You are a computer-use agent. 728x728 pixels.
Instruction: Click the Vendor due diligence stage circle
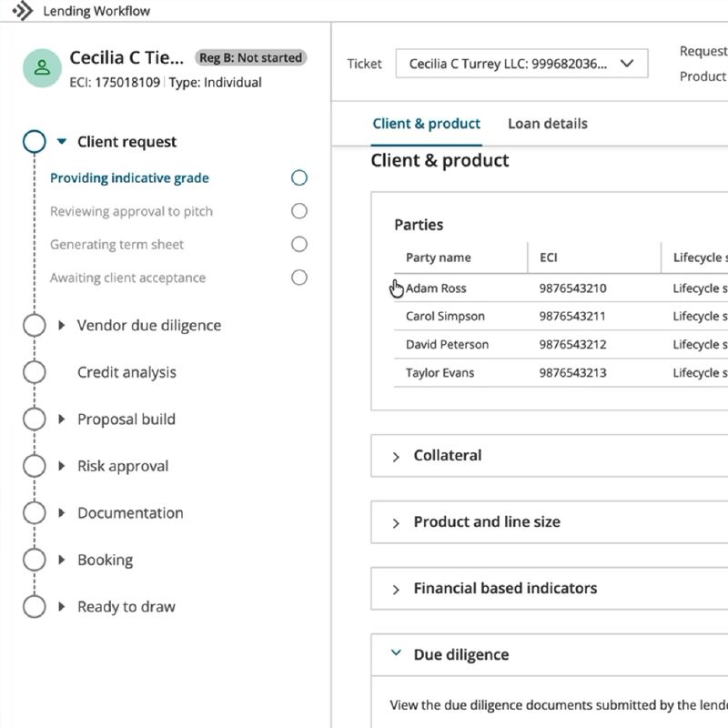click(x=35, y=325)
